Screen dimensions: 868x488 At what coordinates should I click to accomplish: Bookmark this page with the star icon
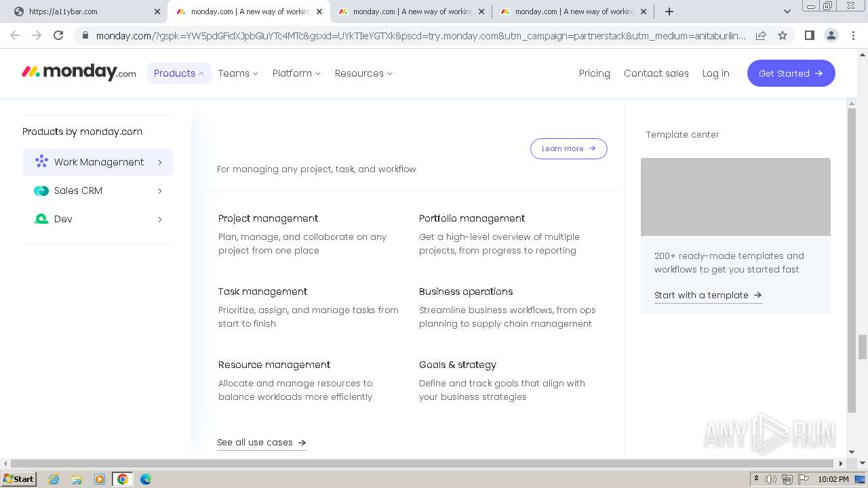(x=783, y=35)
